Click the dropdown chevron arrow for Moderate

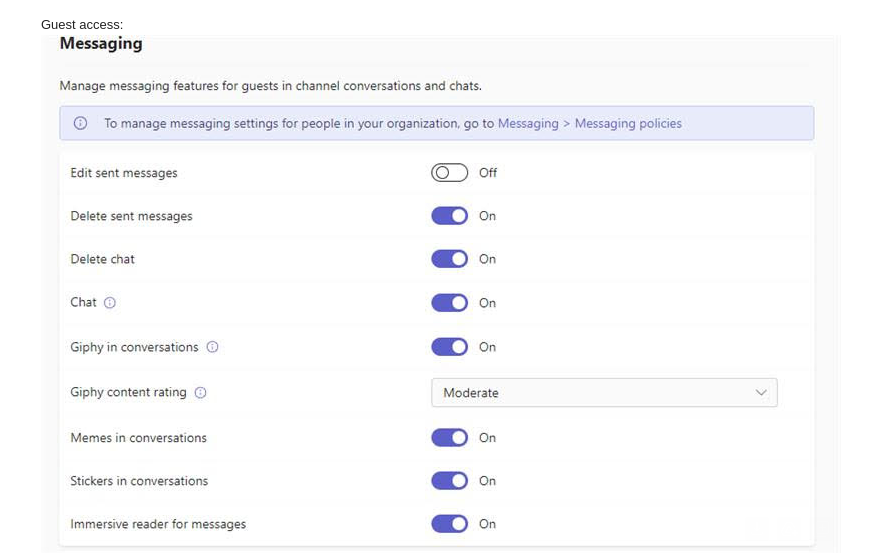pos(762,393)
